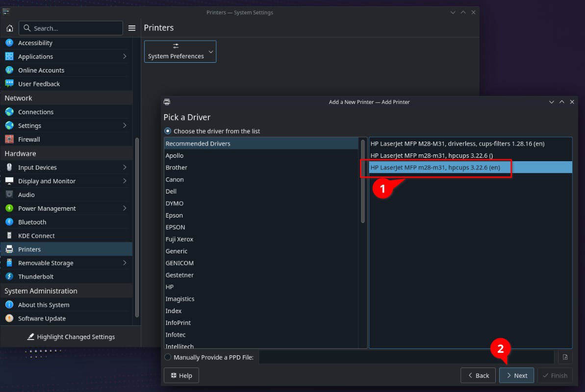This screenshot has height=392, width=585.
Task: Open the User Feedback settings page
Action: (x=66, y=84)
